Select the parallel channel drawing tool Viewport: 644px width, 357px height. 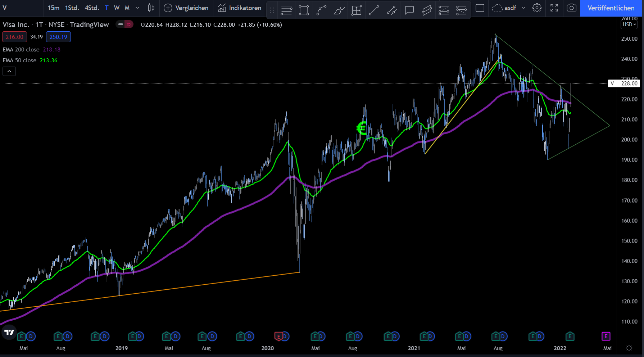[x=427, y=10]
